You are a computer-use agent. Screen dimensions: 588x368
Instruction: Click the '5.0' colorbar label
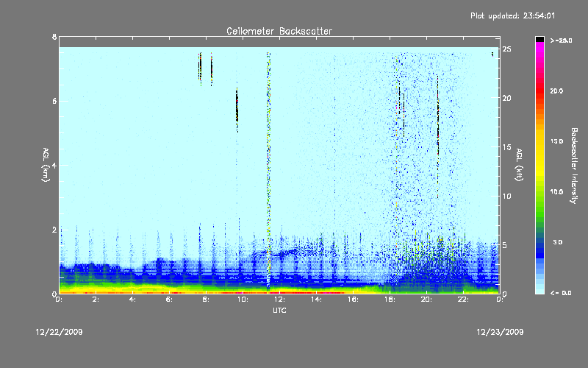558,242
